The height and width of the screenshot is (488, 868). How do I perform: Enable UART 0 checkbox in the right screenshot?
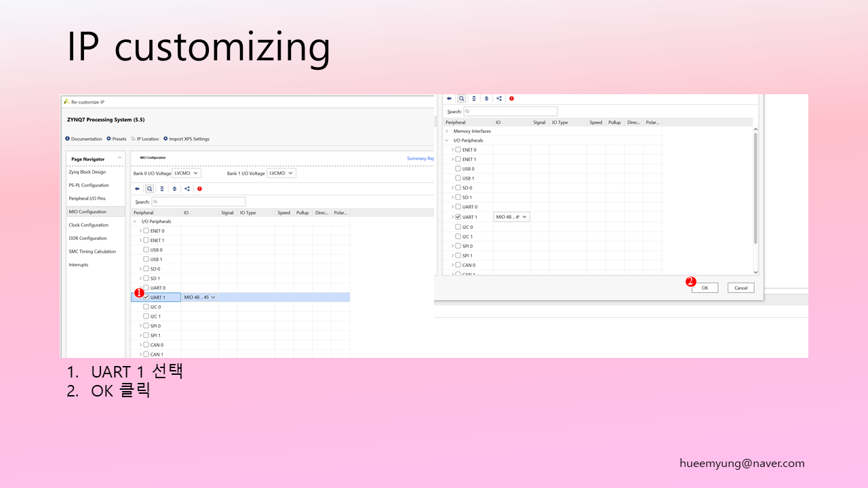458,207
